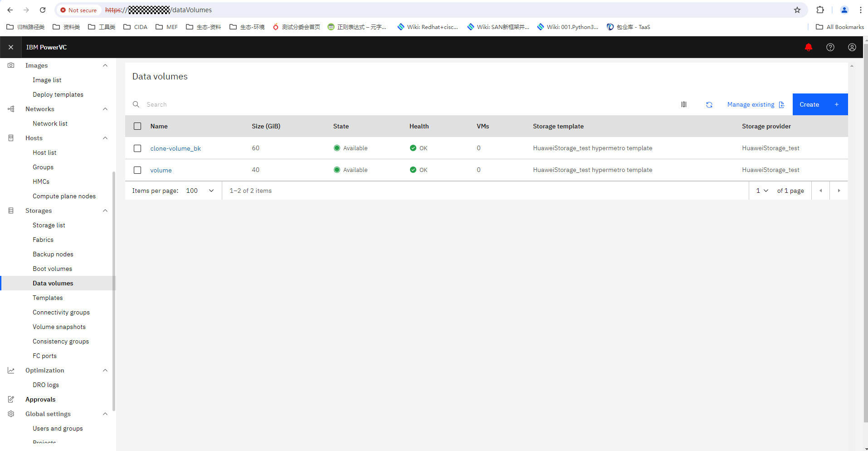This screenshot has width=868, height=451.
Task: Open the Chrome three-dot menu
Action: pos(861,10)
